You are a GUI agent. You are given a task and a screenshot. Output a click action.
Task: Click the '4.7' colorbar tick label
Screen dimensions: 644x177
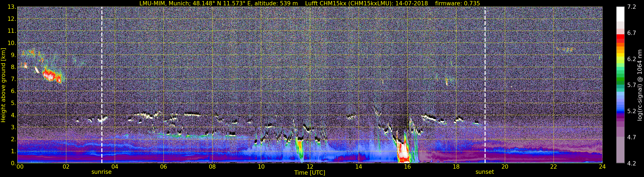point(632,137)
